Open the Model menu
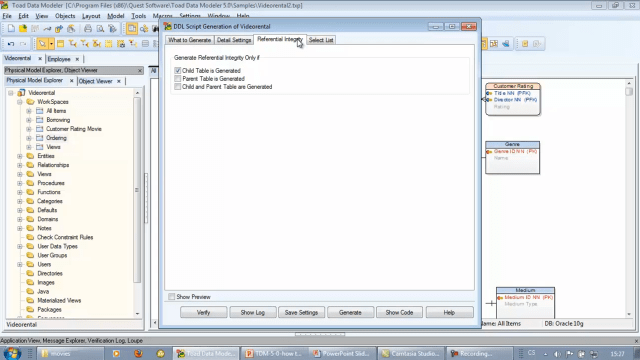640x360 pixels. coord(116,16)
